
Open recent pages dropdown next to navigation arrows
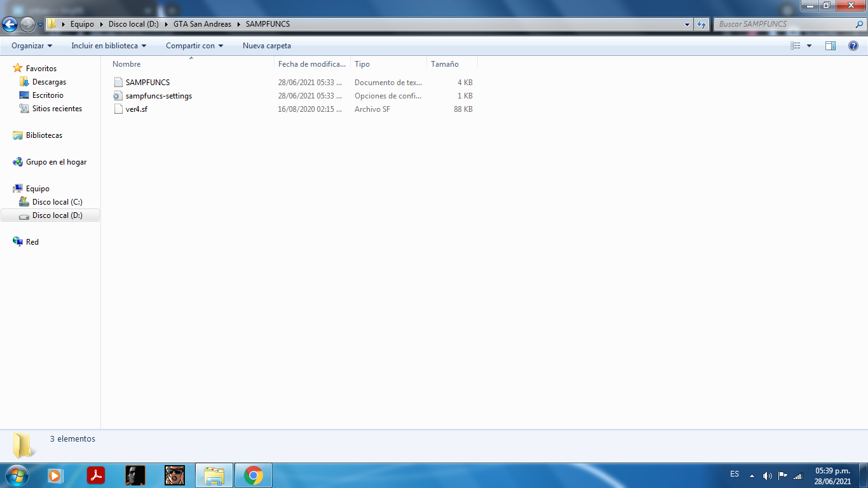40,25
